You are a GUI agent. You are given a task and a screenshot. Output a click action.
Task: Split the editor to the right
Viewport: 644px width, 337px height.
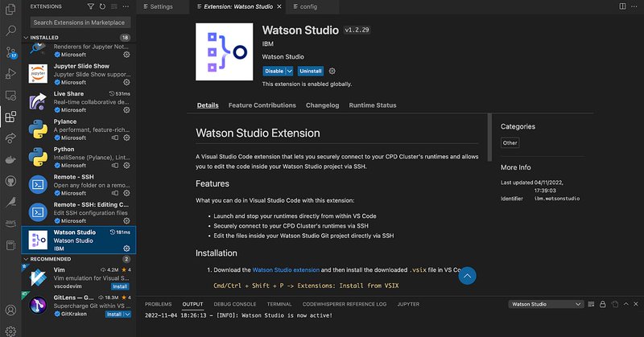(x=622, y=6)
